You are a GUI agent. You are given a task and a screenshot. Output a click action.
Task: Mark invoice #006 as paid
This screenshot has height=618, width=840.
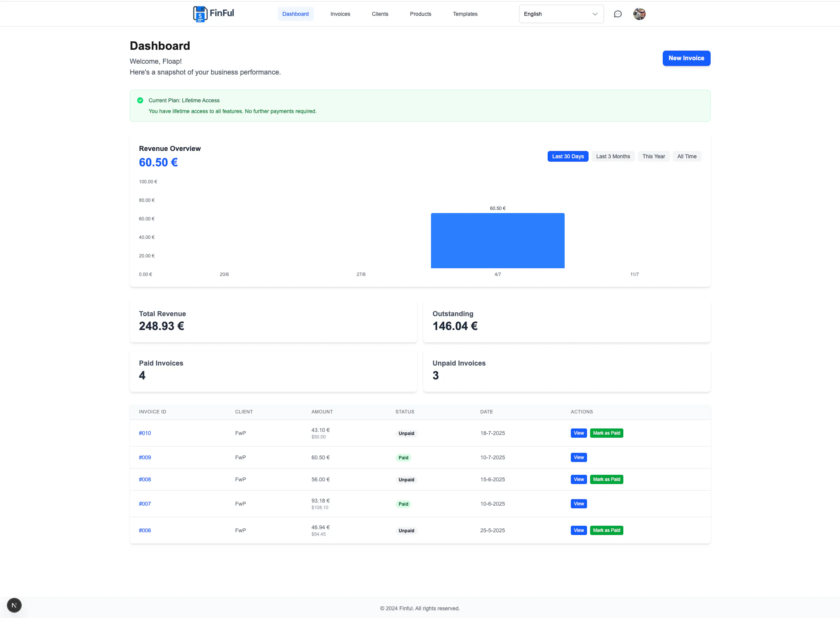[606, 530]
